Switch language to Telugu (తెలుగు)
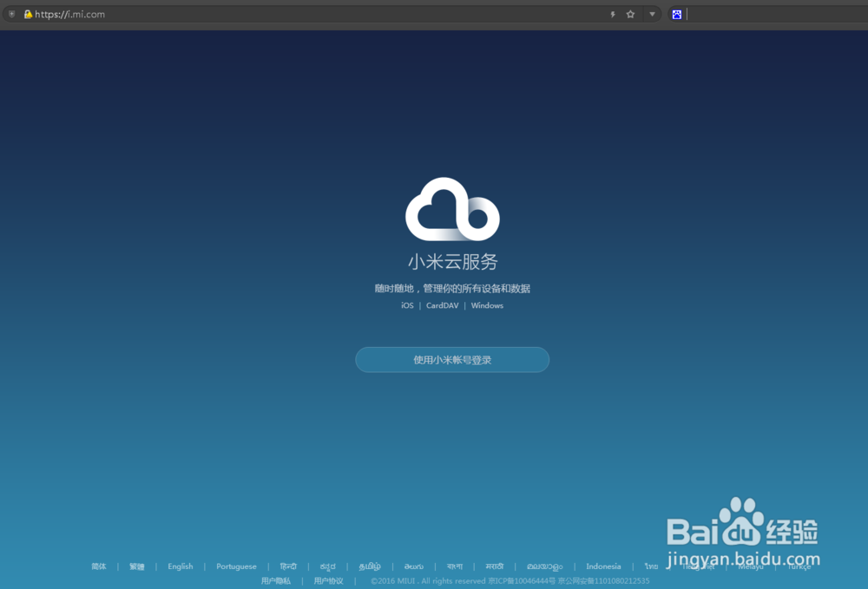Viewport: 868px width, 589px height. (x=413, y=566)
